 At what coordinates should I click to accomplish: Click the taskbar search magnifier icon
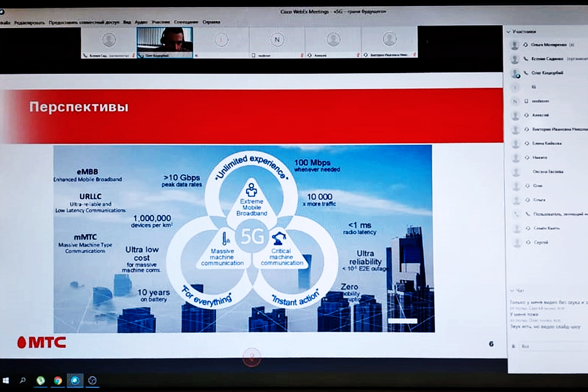[x=23, y=381]
